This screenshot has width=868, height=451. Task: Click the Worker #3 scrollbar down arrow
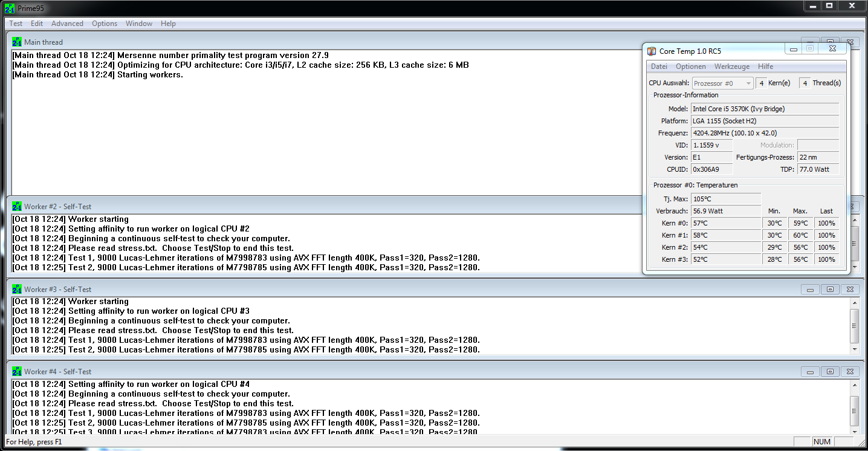(x=854, y=349)
